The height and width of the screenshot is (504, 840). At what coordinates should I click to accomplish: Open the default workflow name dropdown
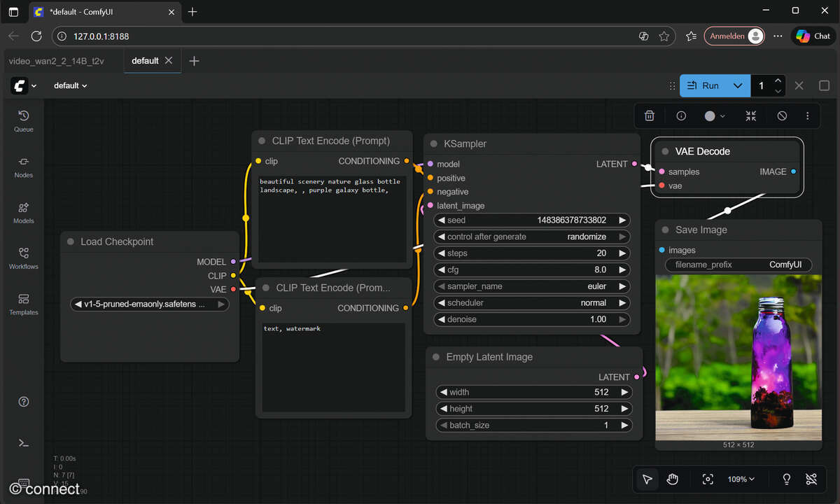point(71,85)
